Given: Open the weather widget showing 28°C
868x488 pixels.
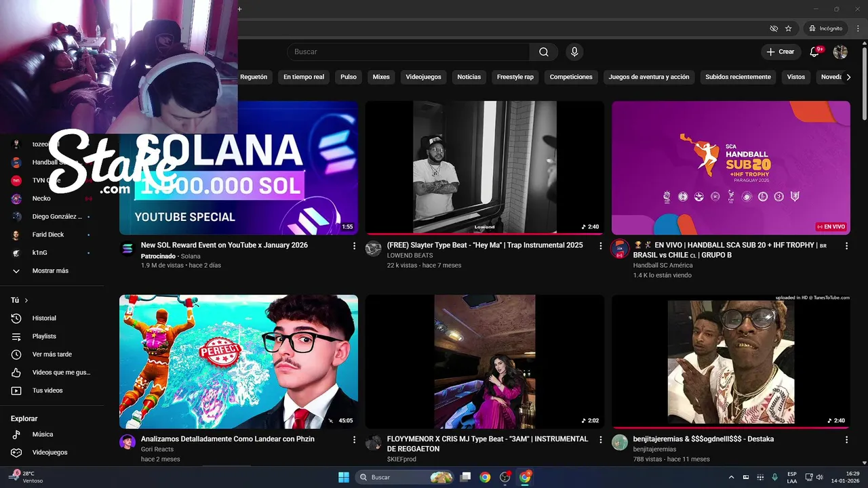Looking at the screenshot, I should click(x=27, y=477).
